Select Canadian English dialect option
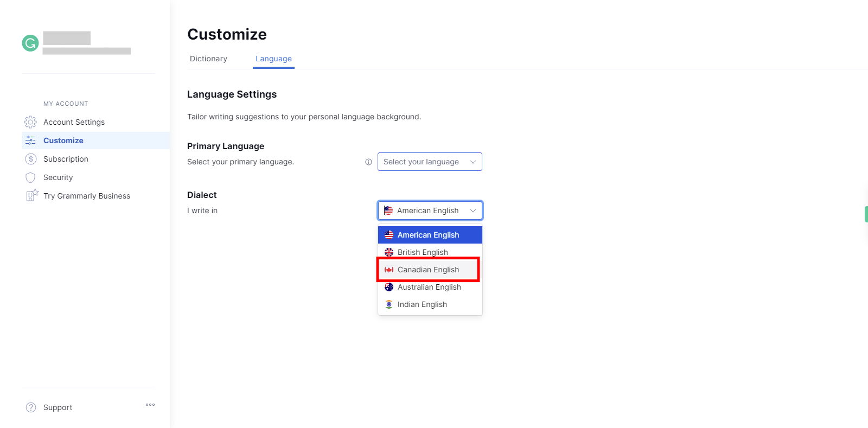 [x=430, y=270]
